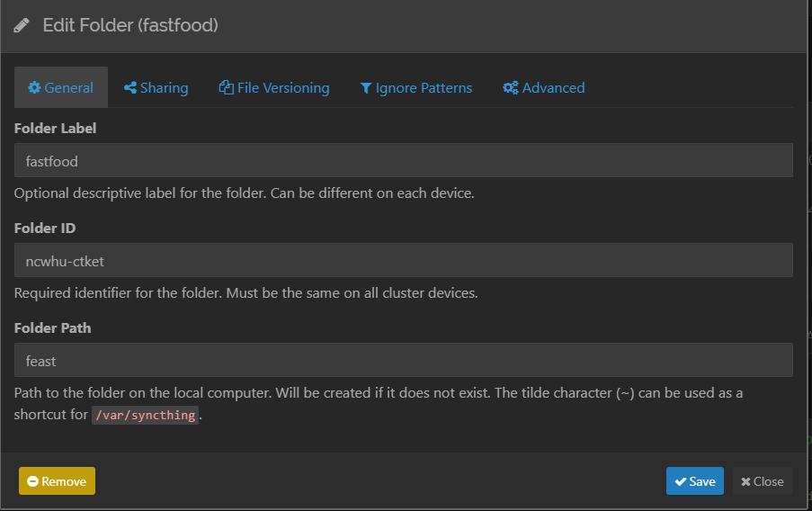Screen dimensions: 812x511
Task: Click the minus circle icon on Remove
Action: pos(32,481)
